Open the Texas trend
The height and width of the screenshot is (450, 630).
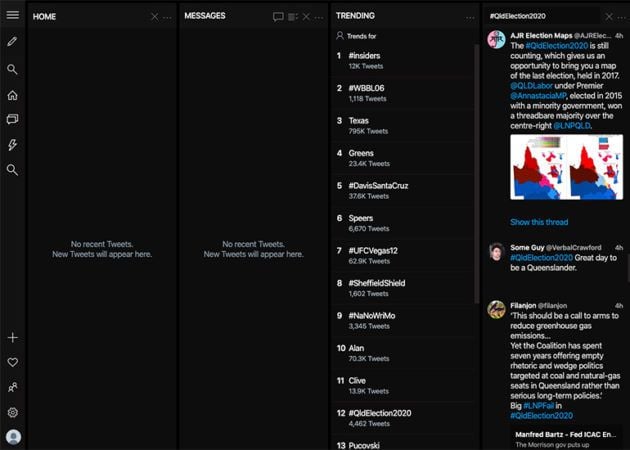[403, 125]
